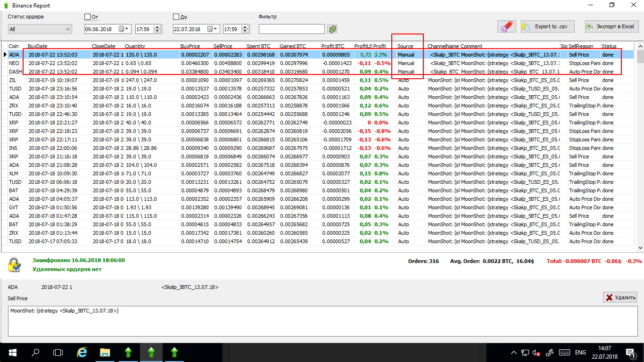Viewport: 644px width, 362px height.
Task: Sort by the Comment column header
Action: pyautogui.click(x=510, y=46)
